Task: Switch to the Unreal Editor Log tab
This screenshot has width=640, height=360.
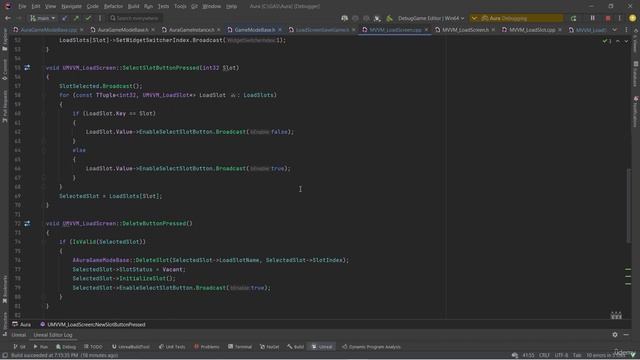Action: (x=53, y=335)
